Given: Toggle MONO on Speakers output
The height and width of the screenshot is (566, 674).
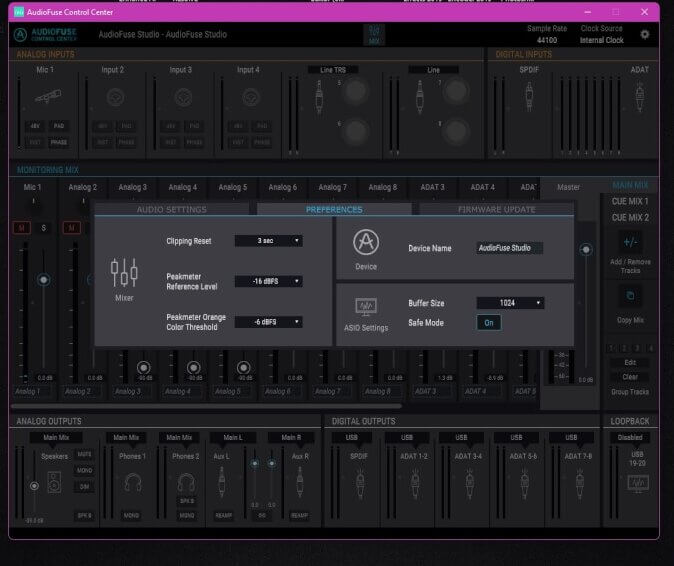Looking at the screenshot, I should click(84, 470).
